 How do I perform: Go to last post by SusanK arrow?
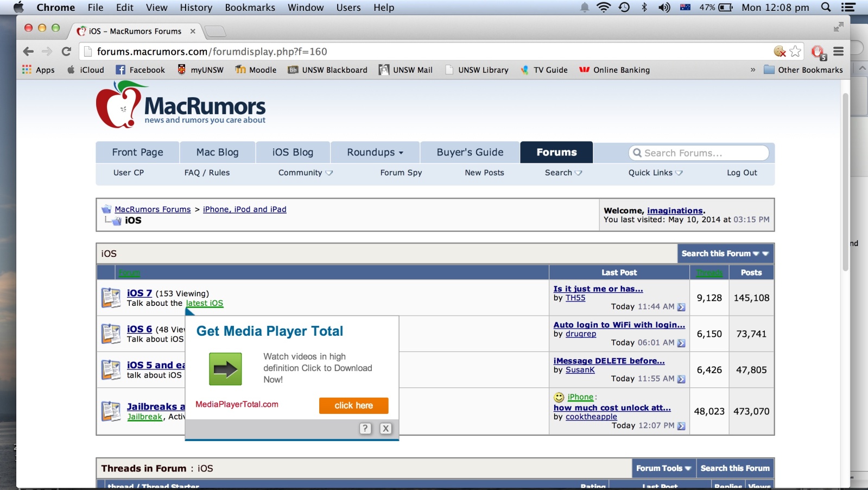[681, 379]
